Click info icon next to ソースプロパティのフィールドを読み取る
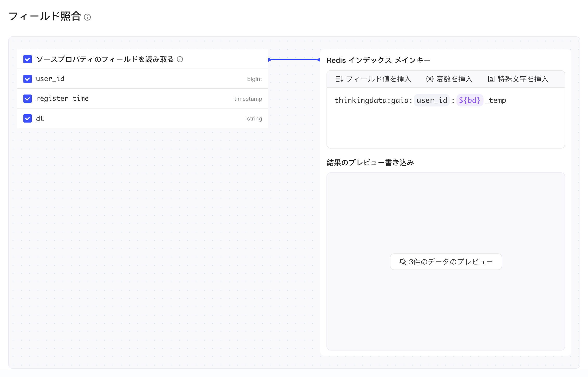 click(x=180, y=59)
